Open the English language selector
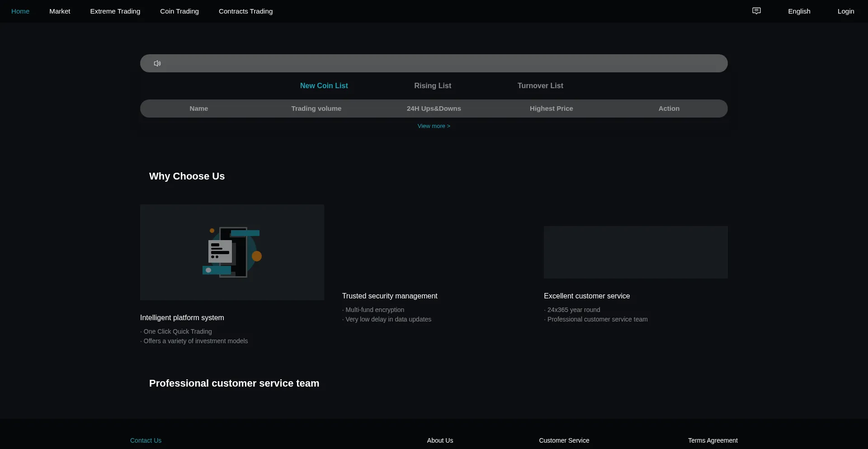Viewport: 868px width, 449px height. (799, 11)
